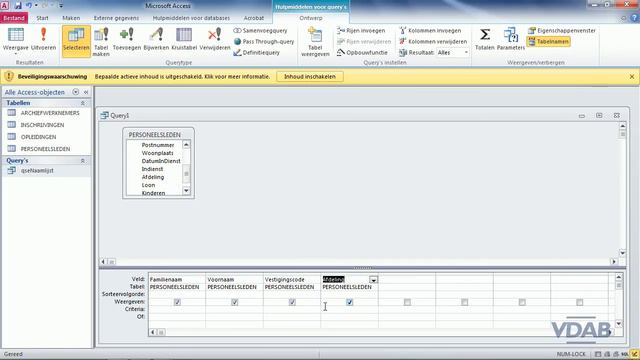Open the Afdeling field dropdown arrow
The width and height of the screenshot is (640, 360).
373,280
